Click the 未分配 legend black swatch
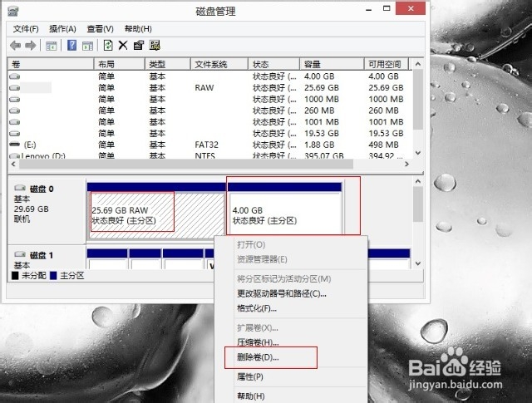The width and height of the screenshot is (532, 403). point(15,275)
